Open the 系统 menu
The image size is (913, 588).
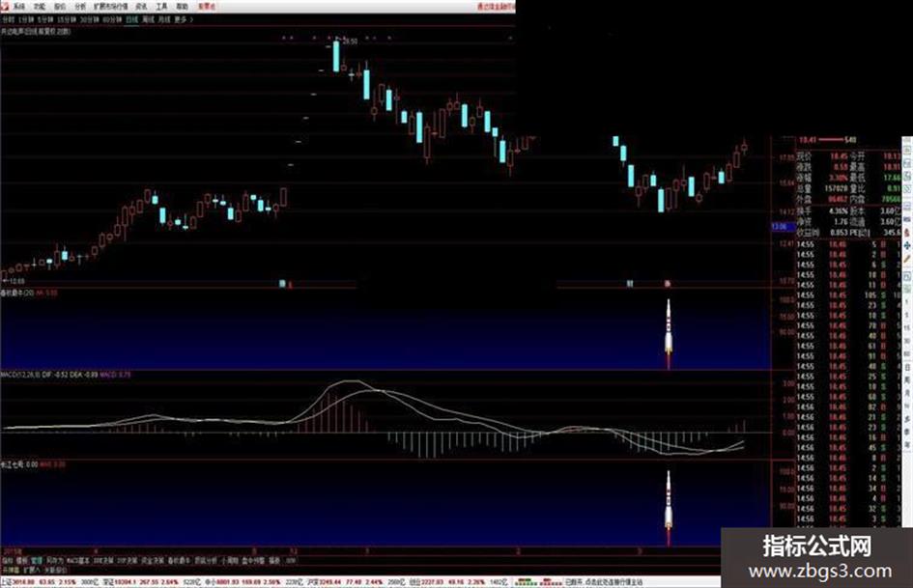[19, 7]
